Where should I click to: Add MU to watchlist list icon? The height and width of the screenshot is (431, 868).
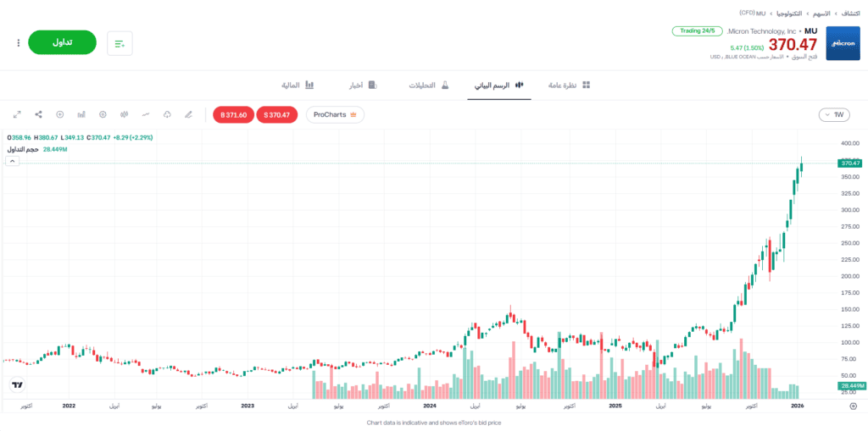click(120, 43)
